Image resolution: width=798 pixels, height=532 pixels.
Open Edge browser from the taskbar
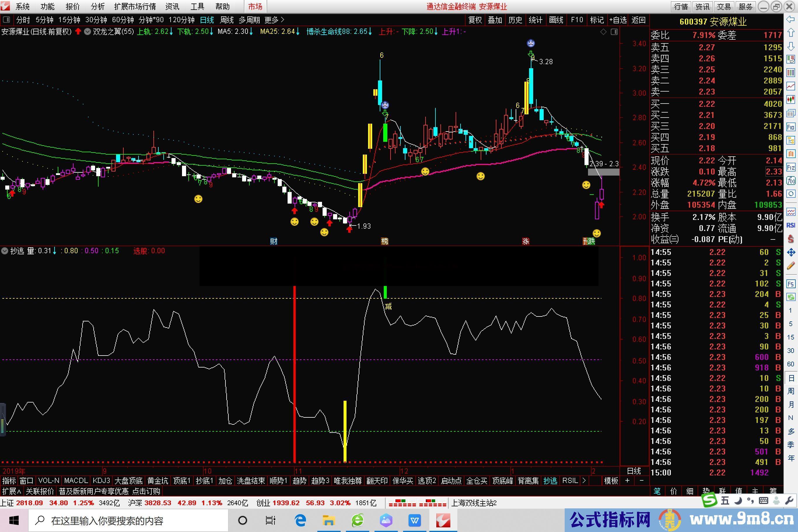tap(300, 520)
